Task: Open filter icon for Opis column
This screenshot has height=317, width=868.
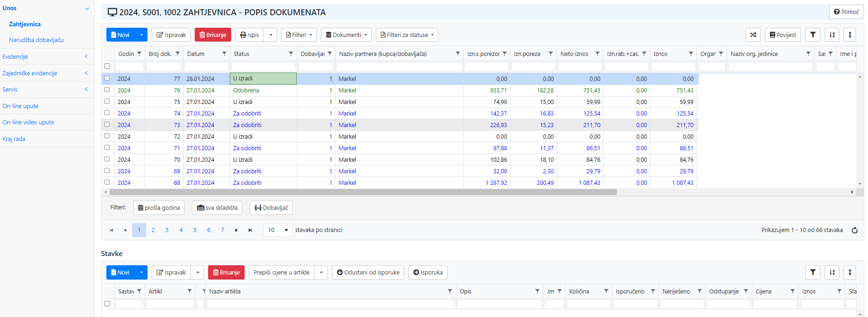Action: click(537, 292)
